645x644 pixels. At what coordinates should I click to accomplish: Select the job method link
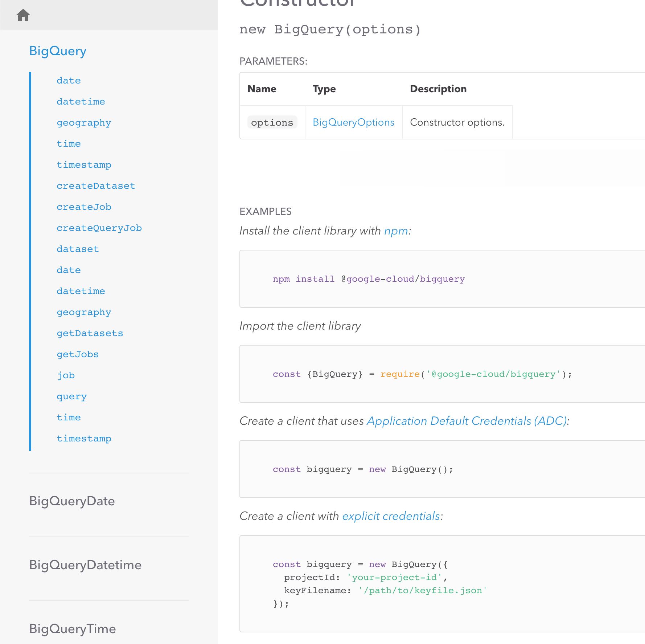pos(66,375)
